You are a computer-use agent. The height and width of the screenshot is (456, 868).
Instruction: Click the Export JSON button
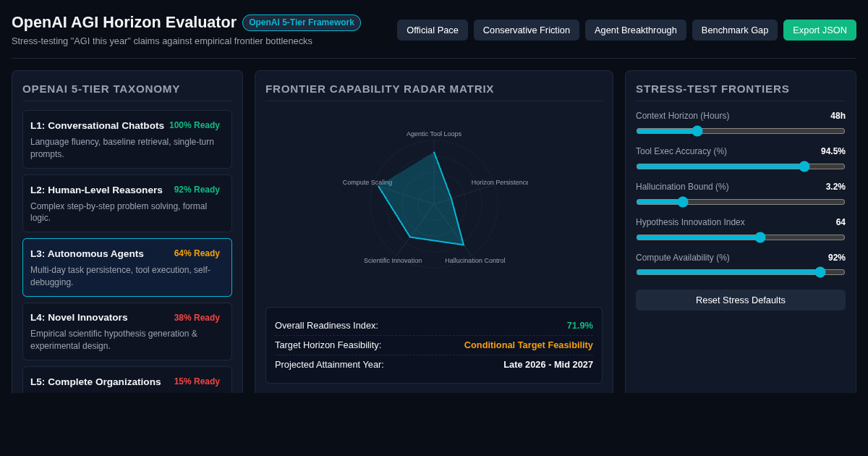(820, 30)
